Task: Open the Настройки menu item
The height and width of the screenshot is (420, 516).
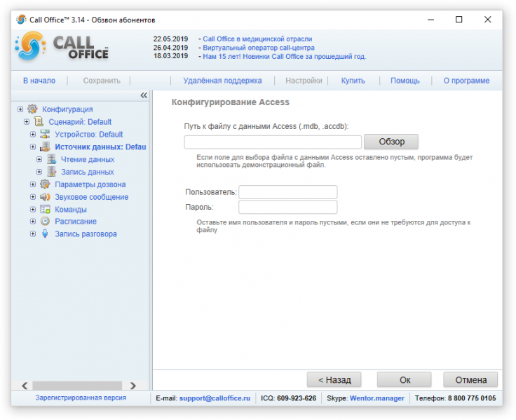Action: (304, 81)
